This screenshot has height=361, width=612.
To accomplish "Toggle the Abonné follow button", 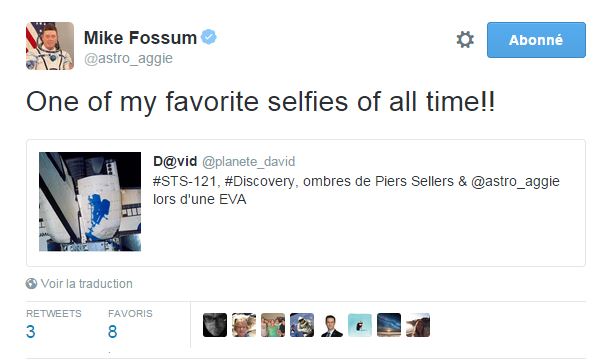I will pyautogui.click(x=536, y=40).
